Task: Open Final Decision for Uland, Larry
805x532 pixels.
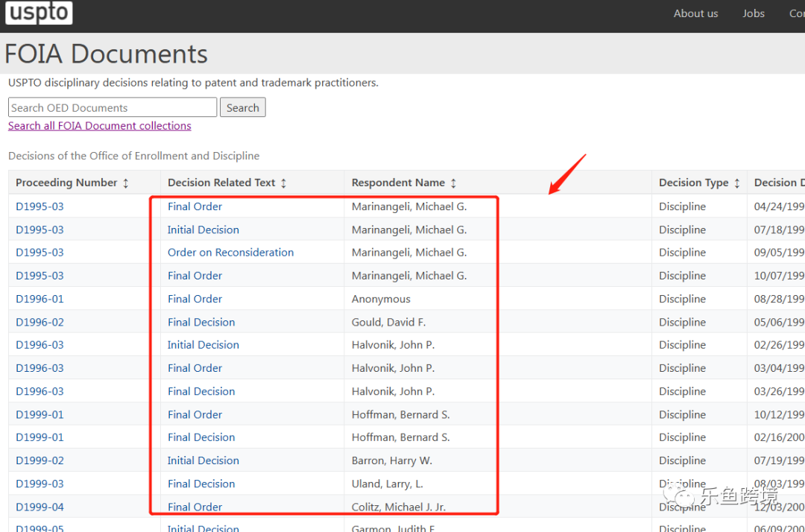Action: tap(201, 484)
